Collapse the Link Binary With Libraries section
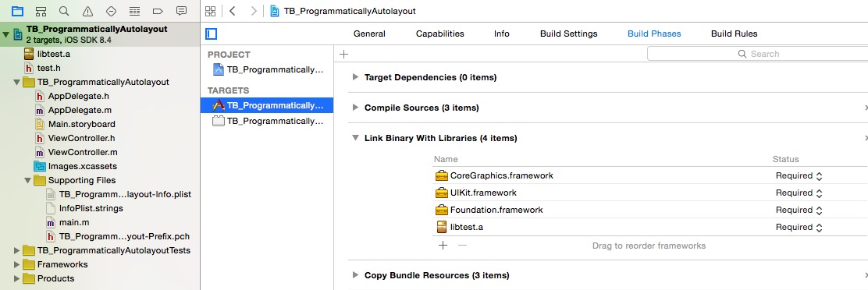 tap(355, 138)
